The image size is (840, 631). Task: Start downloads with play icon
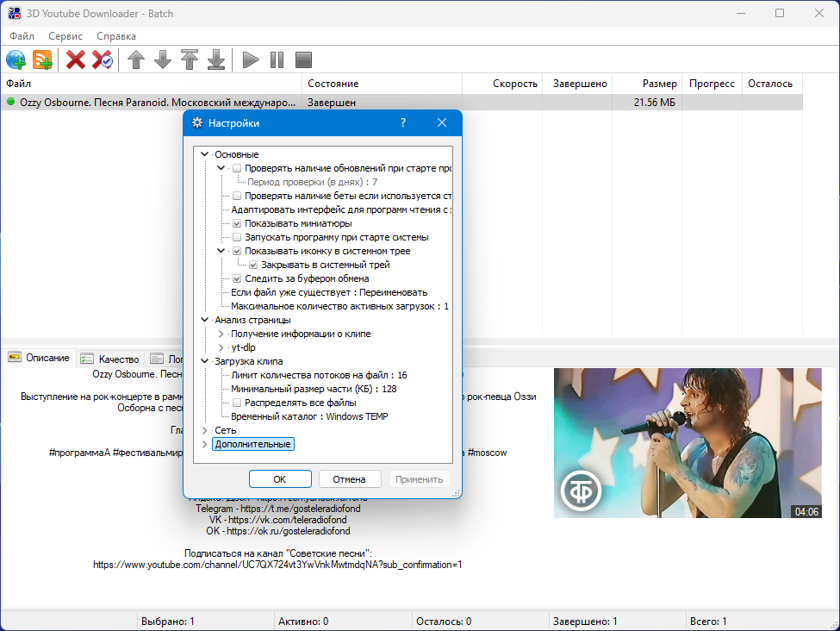tap(250, 59)
